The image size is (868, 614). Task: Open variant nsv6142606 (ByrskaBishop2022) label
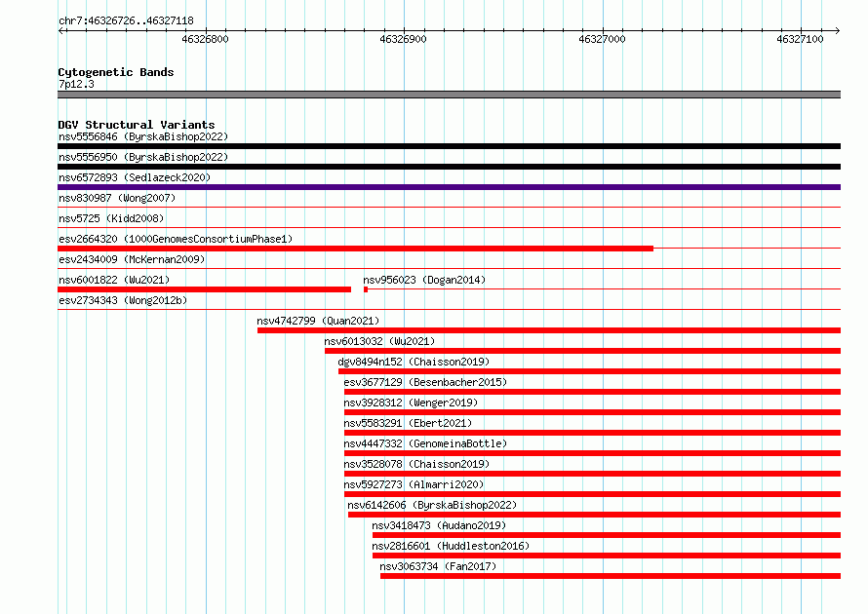432,505
